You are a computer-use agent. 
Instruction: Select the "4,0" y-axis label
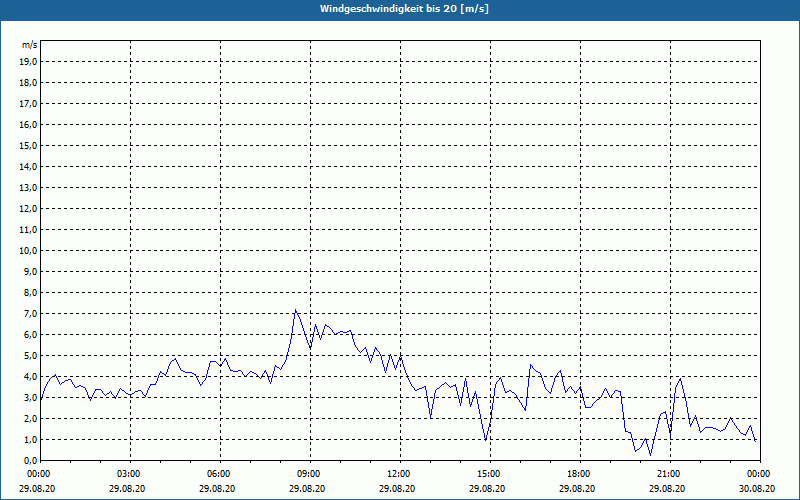(x=31, y=377)
